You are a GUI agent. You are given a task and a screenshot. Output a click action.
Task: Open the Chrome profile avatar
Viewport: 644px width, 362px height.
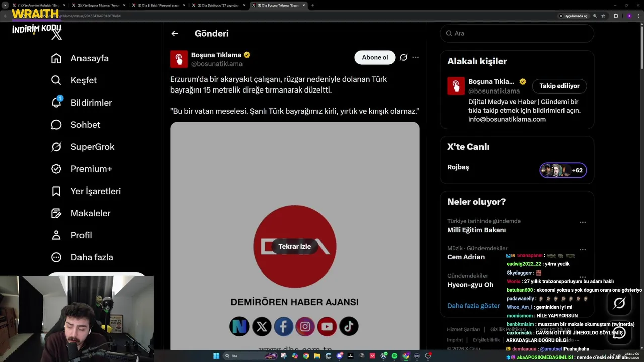[x=629, y=16]
